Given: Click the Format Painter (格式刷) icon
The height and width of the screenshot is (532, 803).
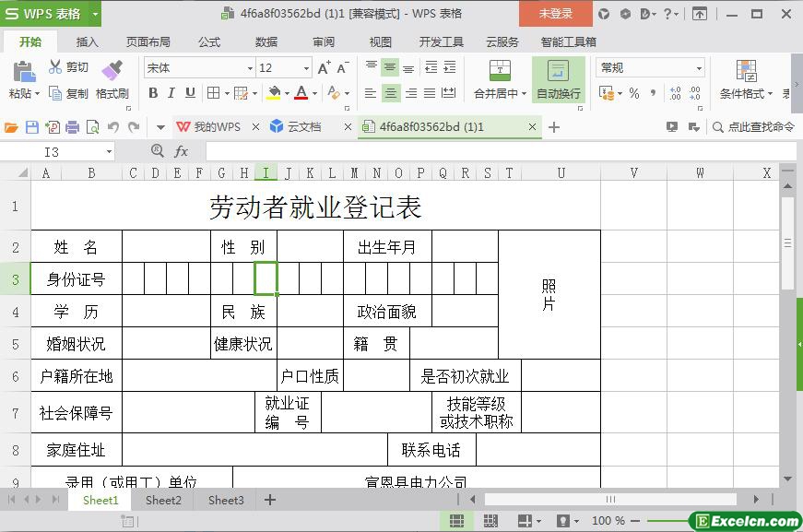Looking at the screenshot, I should (x=112, y=71).
